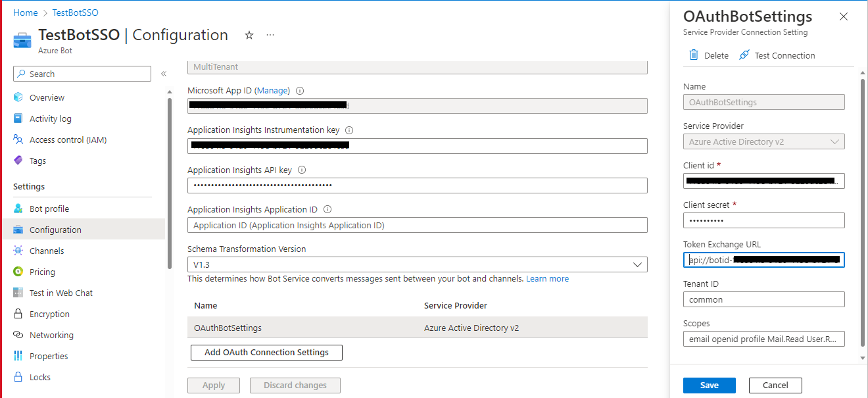This screenshot has height=398, width=868.
Task: Go to Networking settings
Action: [51, 335]
